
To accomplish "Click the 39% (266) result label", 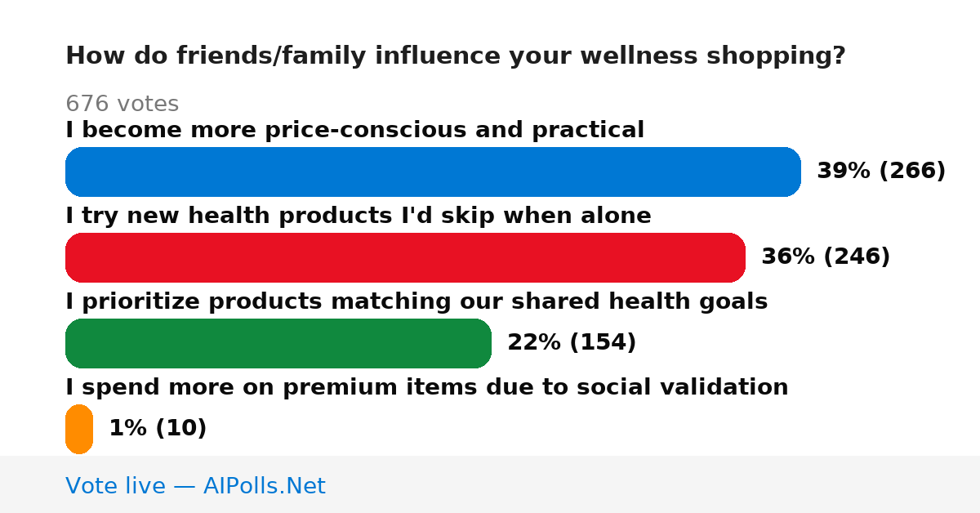I will [881, 172].
